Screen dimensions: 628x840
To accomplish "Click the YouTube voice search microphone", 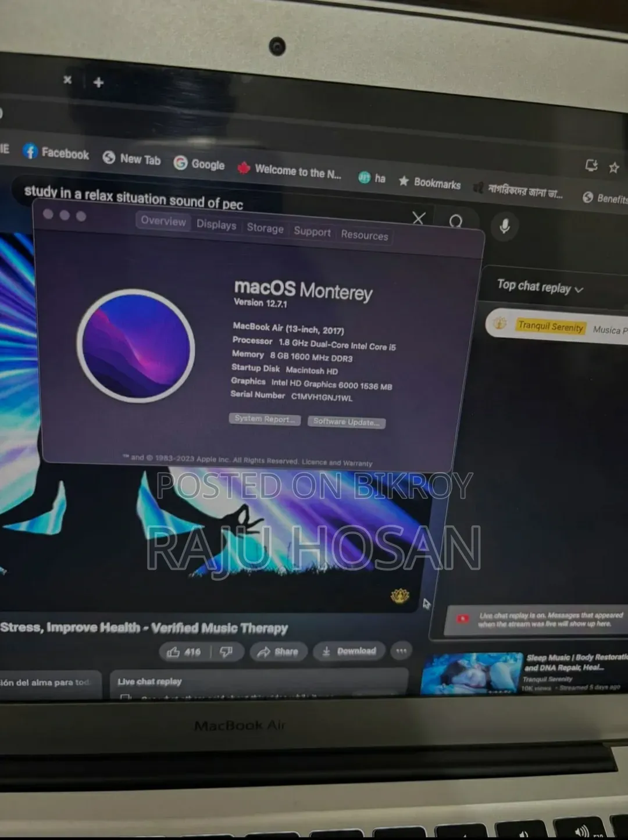I will point(505,226).
